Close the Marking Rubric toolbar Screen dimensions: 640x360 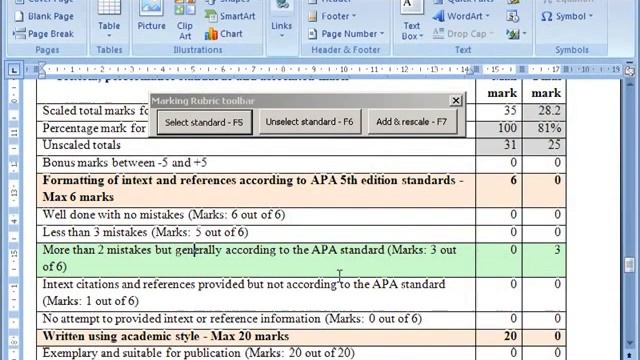point(456,100)
